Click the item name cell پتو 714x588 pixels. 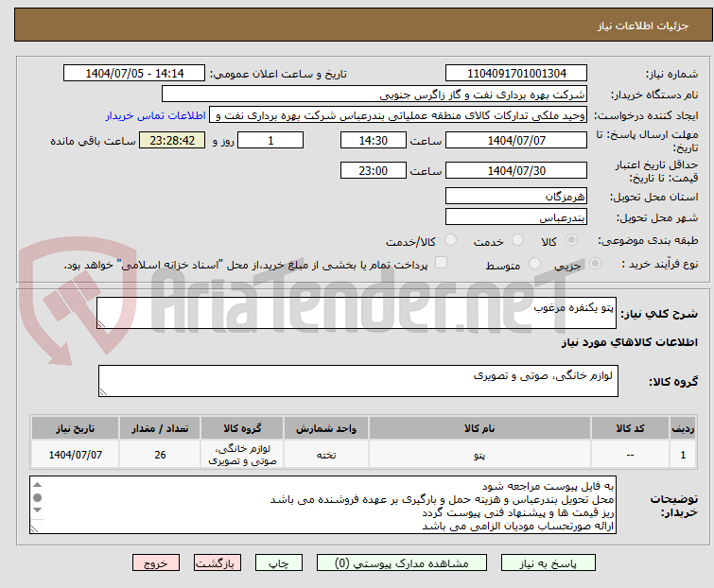pyautogui.click(x=479, y=454)
